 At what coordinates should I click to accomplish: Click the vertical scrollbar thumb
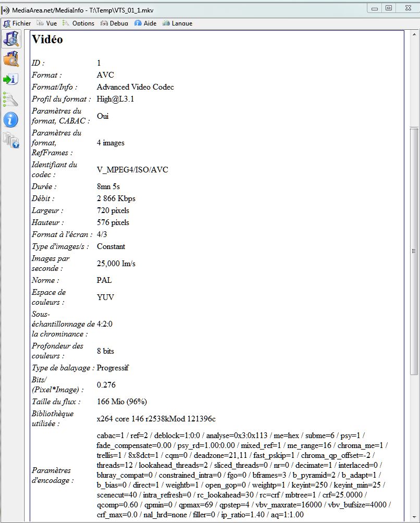tap(414, 251)
